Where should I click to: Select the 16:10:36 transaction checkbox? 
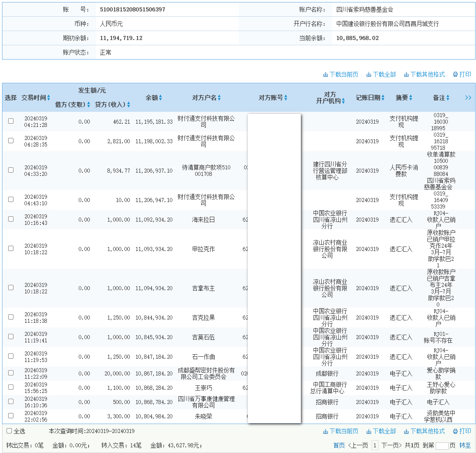tap(11, 402)
